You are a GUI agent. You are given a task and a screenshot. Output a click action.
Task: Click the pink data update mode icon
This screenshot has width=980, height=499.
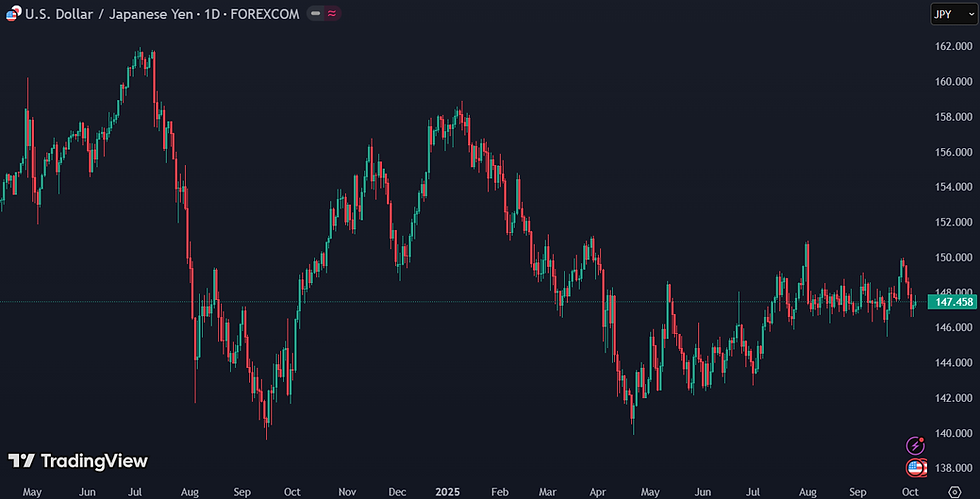pos(332,13)
